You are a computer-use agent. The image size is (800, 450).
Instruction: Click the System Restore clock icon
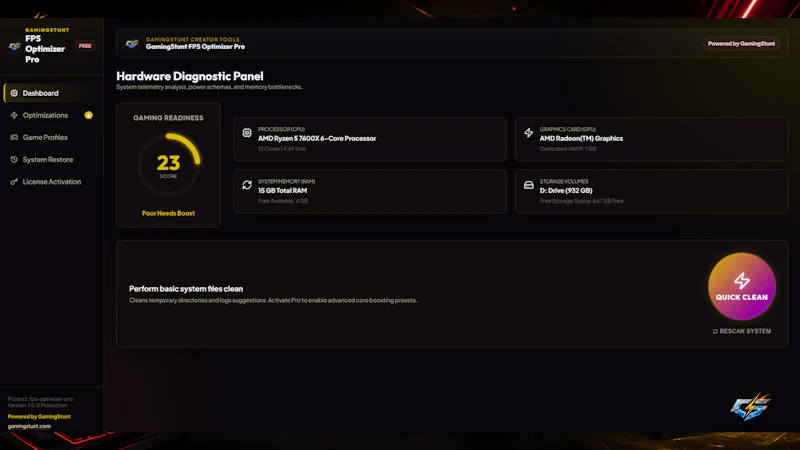pyautogui.click(x=14, y=160)
